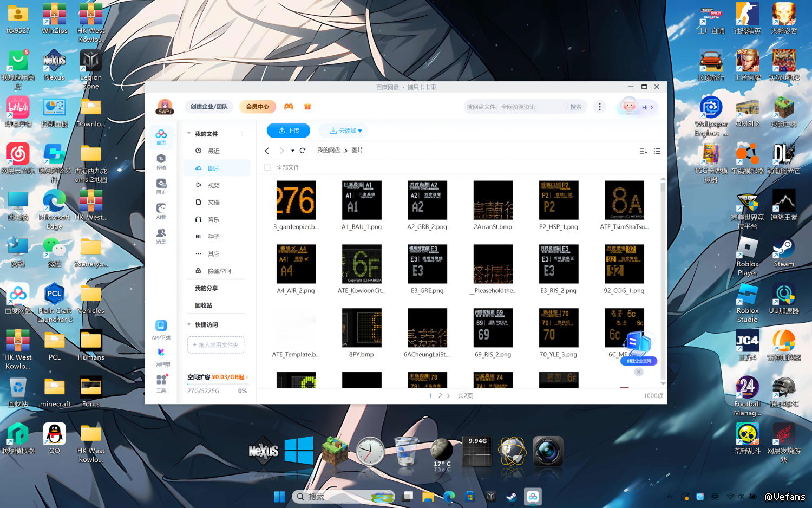Switch to list view icon

pos(657,151)
